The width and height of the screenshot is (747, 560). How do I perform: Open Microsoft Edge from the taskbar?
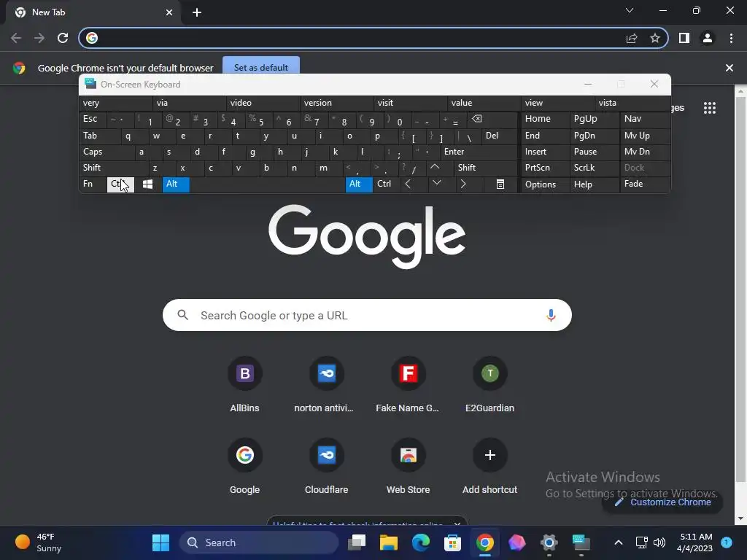421,542
